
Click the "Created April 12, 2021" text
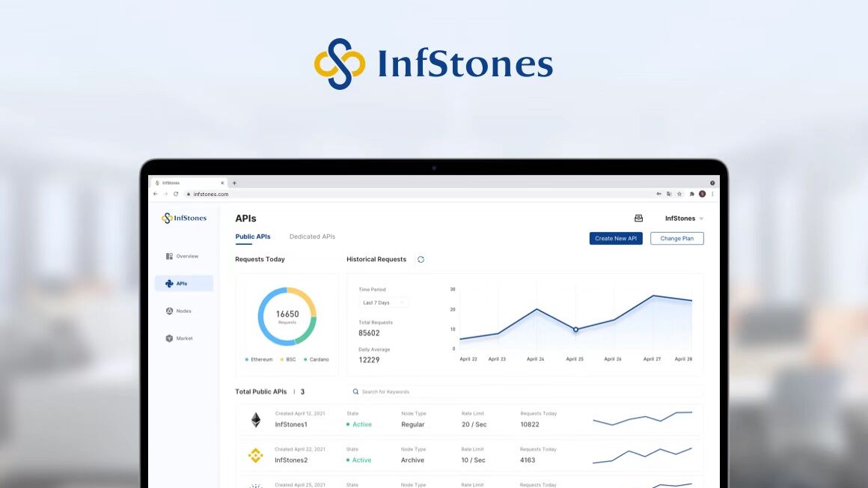[x=300, y=414]
